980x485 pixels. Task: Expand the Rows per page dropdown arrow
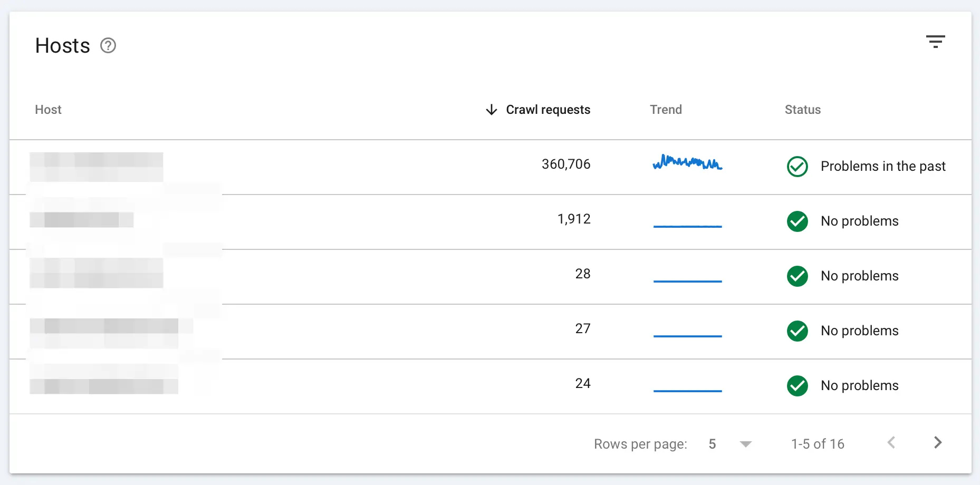point(745,444)
